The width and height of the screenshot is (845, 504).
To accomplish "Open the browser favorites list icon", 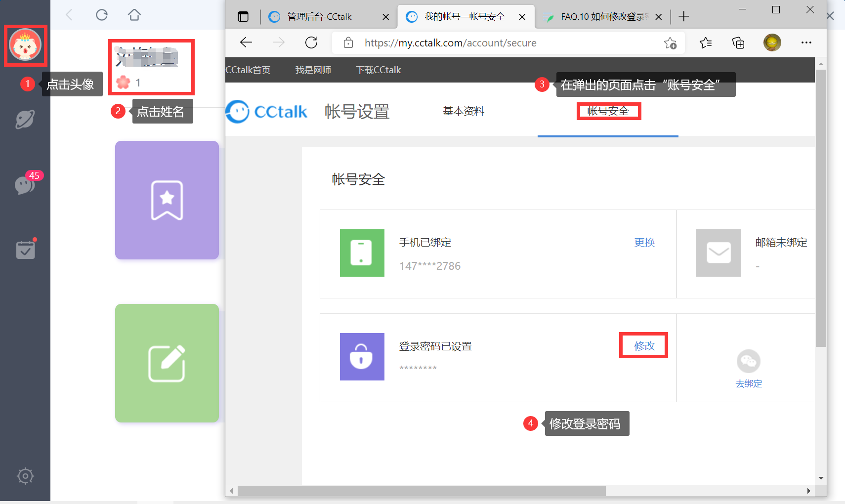I will coord(706,43).
